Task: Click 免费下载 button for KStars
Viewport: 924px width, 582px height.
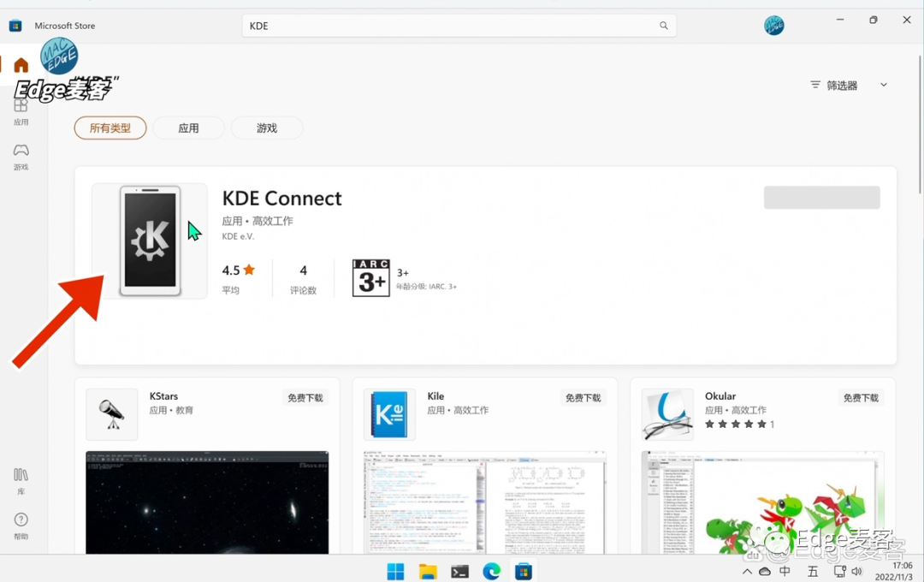Action: tap(305, 398)
